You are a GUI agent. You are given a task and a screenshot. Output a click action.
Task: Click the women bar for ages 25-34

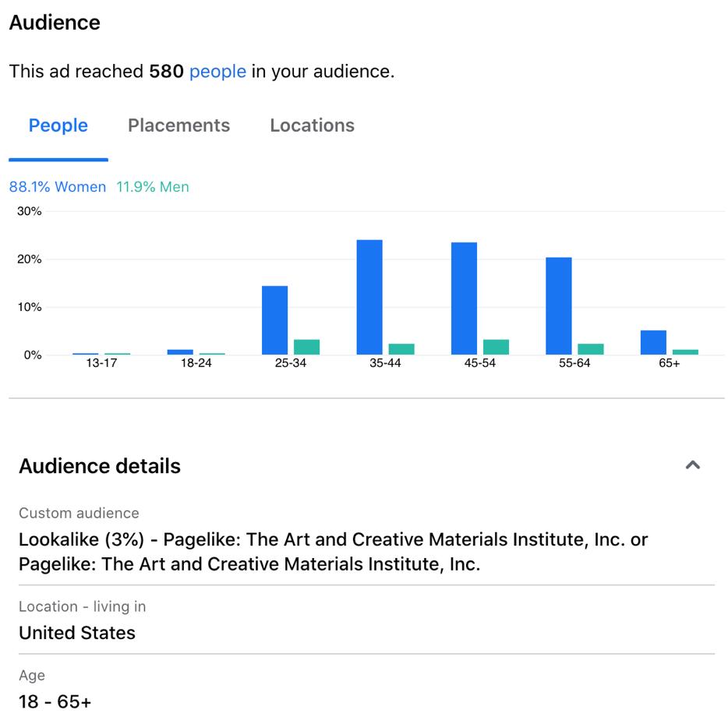pos(274,320)
